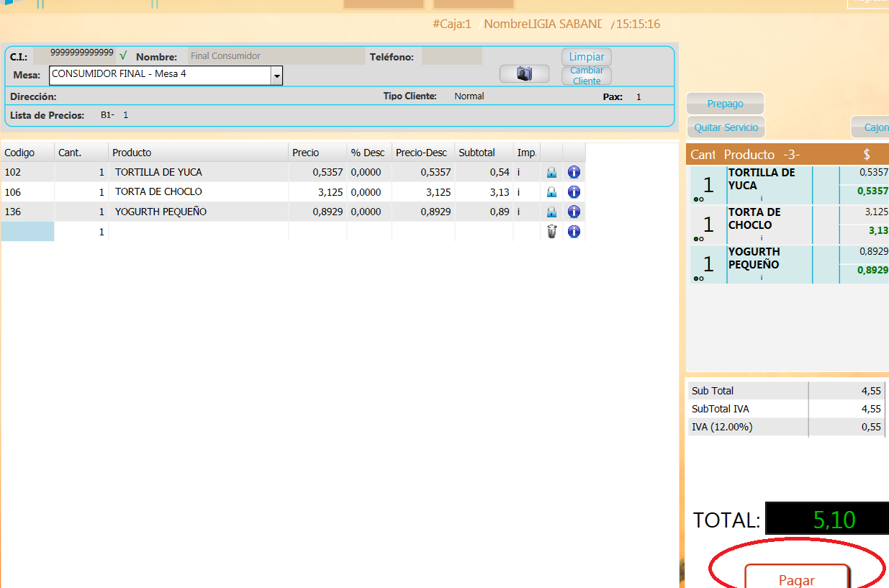Click the highlighted empty Codigo cell

click(x=27, y=232)
